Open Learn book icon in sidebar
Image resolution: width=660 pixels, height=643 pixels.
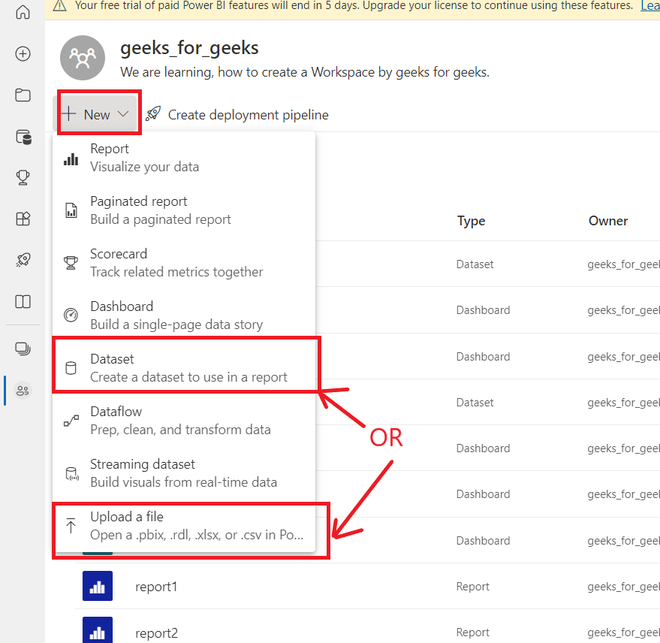click(x=23, y=301)
